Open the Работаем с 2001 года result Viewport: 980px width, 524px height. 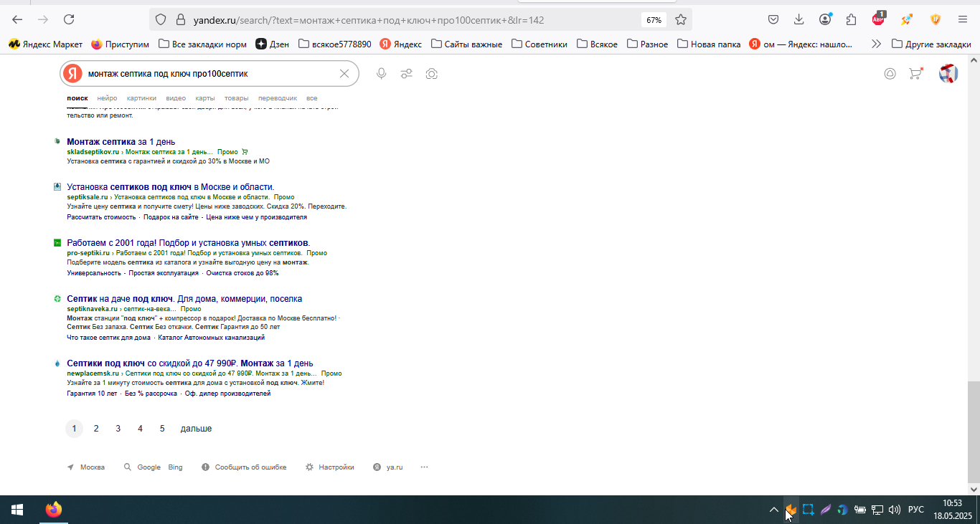pos(188,242)
